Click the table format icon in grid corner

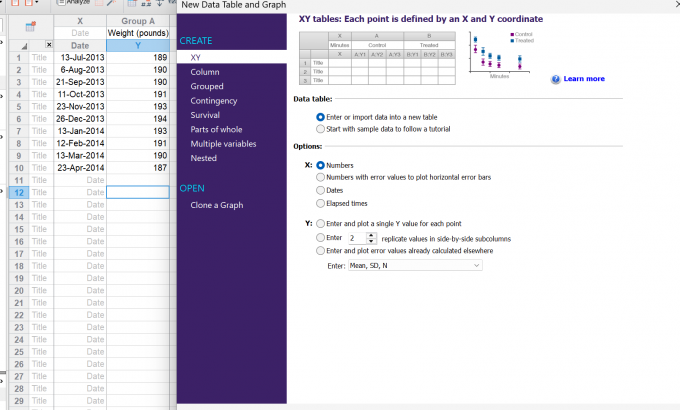pos(31,26)
